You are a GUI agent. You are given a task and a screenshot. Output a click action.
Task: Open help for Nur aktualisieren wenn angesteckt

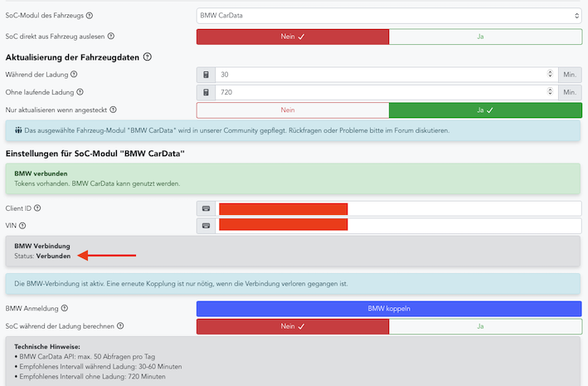coord(114,110)
